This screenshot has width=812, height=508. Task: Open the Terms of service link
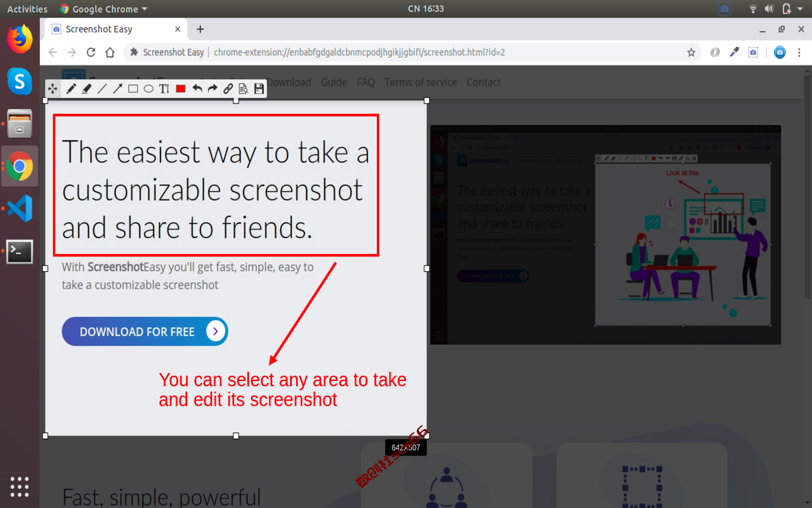(421, 82)
